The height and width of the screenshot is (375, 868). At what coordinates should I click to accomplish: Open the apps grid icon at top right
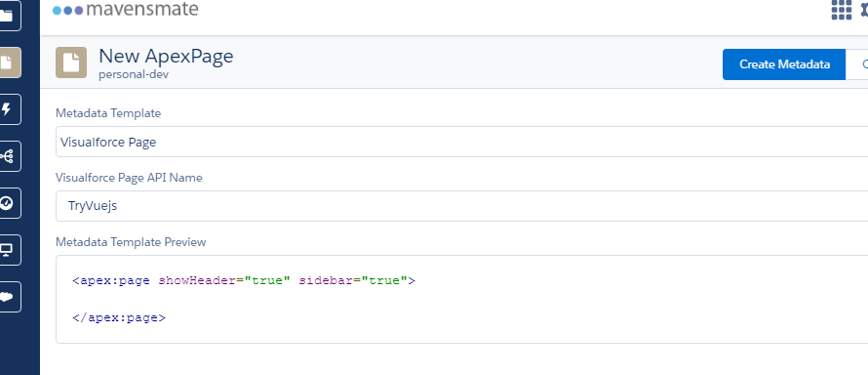point(842,10)
